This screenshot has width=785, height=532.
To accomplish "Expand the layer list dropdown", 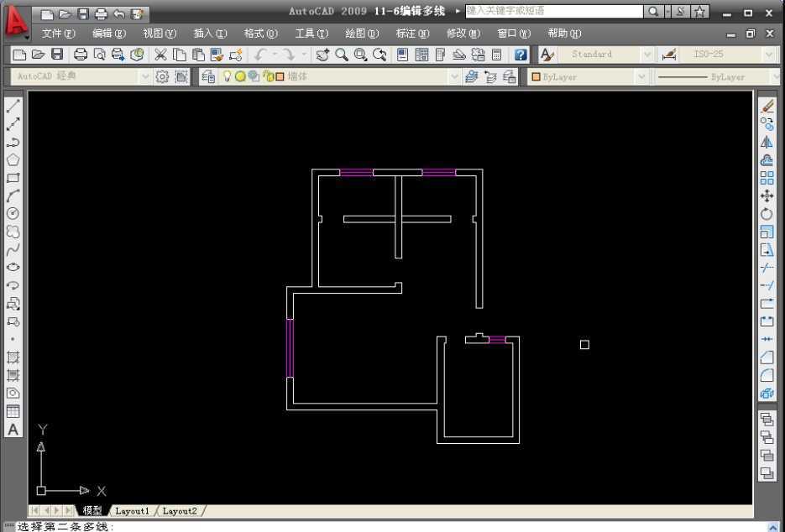I will (453, 76).
